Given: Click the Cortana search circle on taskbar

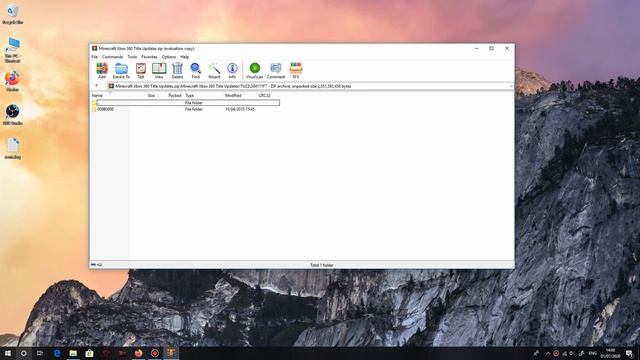Looking at the screenshot, I should 24,353.
